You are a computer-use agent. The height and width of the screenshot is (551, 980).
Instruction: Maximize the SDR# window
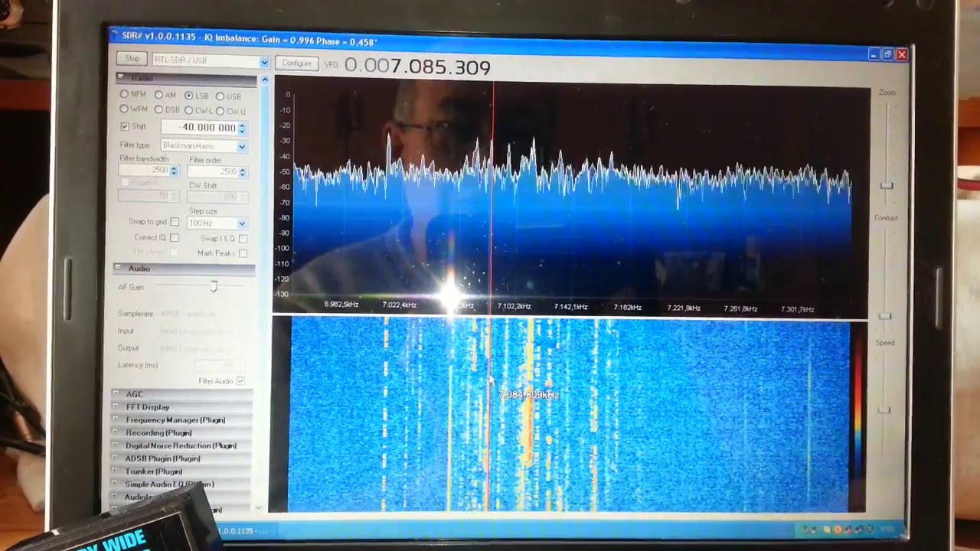click(888, 54)
